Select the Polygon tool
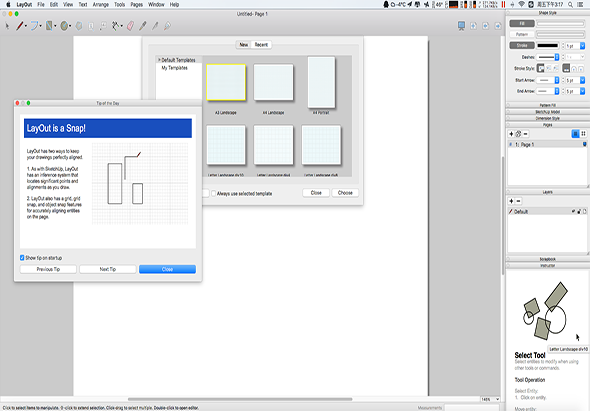Screen dimensions: 590x411 pyautogui.click(x=79, y=26)
